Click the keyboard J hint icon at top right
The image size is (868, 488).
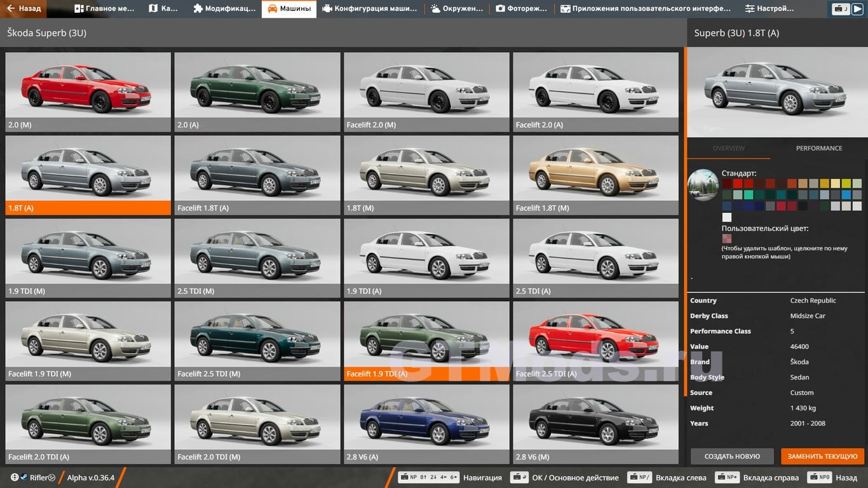pyautogui.click(x=841, y=9)
